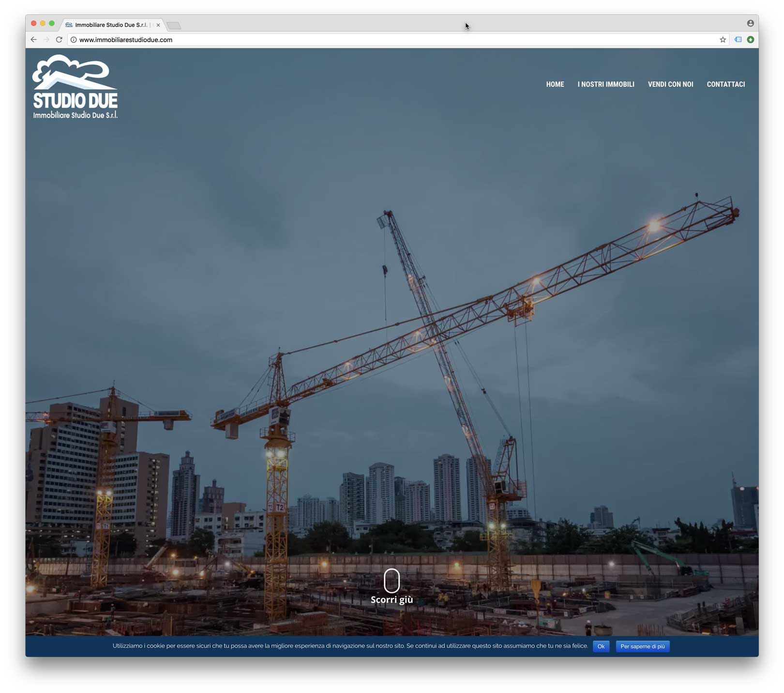Click the browser forward arrow
Screen dimensions: 784x693
tap(46, 40)
